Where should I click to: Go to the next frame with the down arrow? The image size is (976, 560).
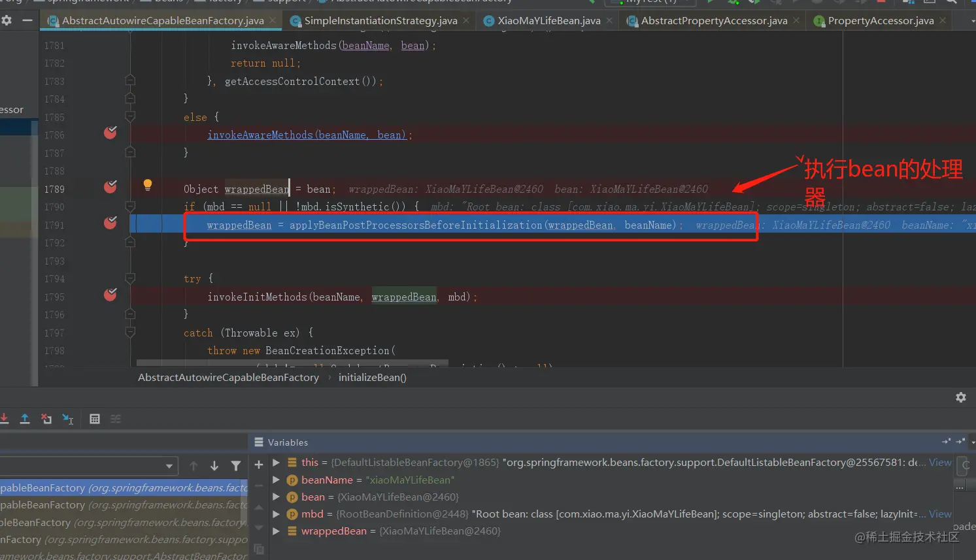pos(214,466)
